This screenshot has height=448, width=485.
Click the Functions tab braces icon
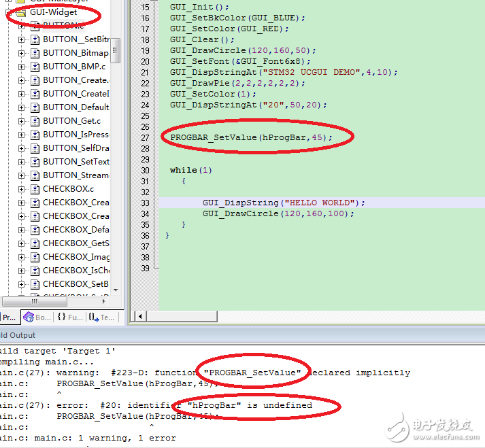[61, 317]
